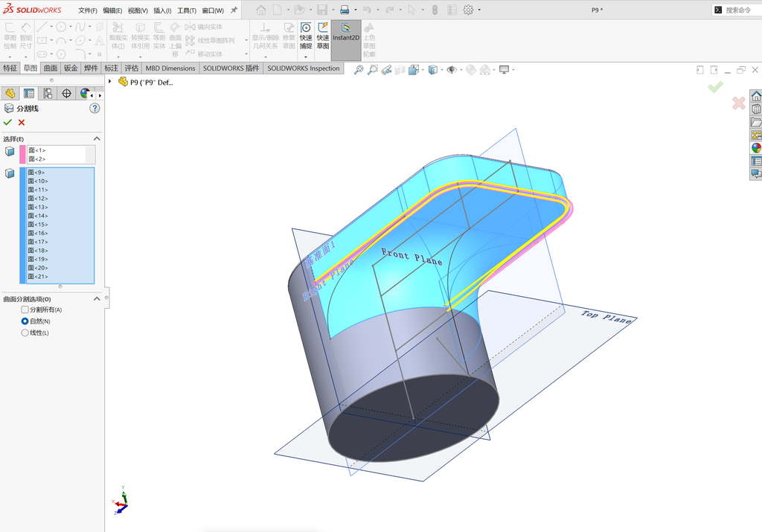The width and height of the screenshot is (762, 532).
Task: Open the PropertyManager tab icon
Action: [29, 93]
